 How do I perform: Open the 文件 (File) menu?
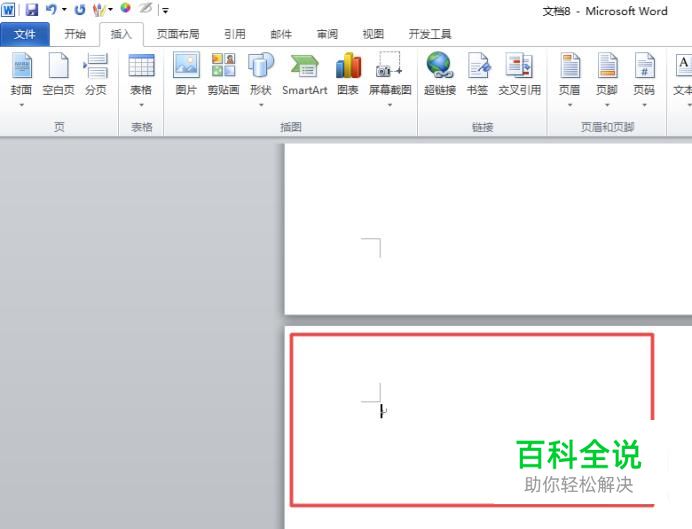pyautogui.click(x=25, y=34)
